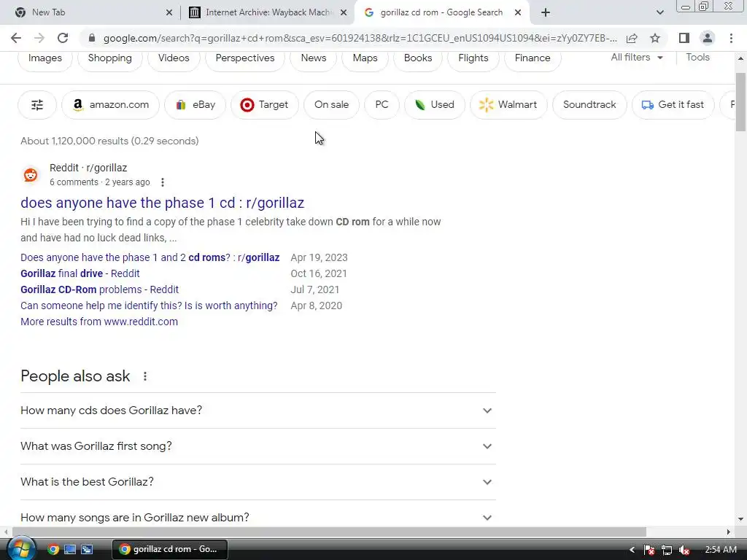Click the site padlock icon in the address bar
This screenshot has width=747, height=560.
[92, 38]
